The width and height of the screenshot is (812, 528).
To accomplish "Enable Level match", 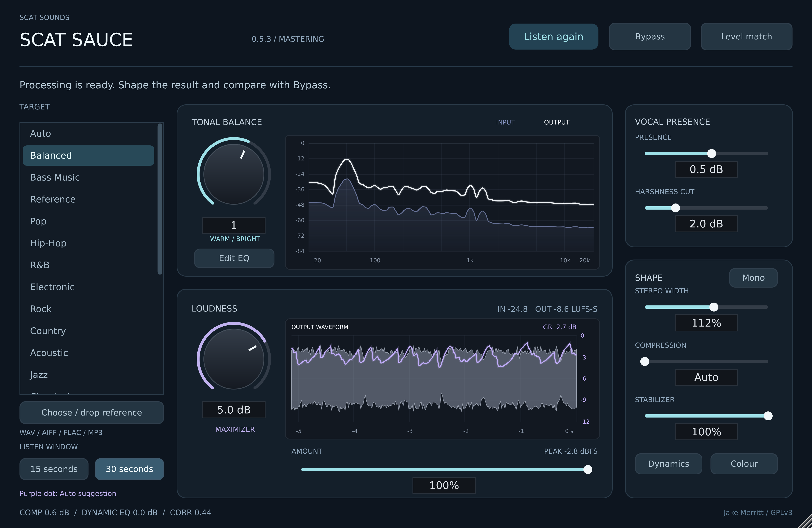I will [x=746, y=37].
